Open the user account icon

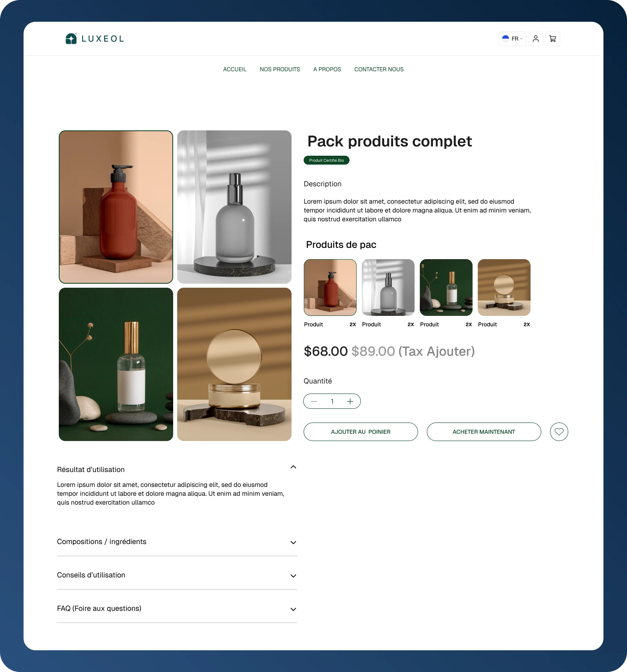click(x=536, y=39)
